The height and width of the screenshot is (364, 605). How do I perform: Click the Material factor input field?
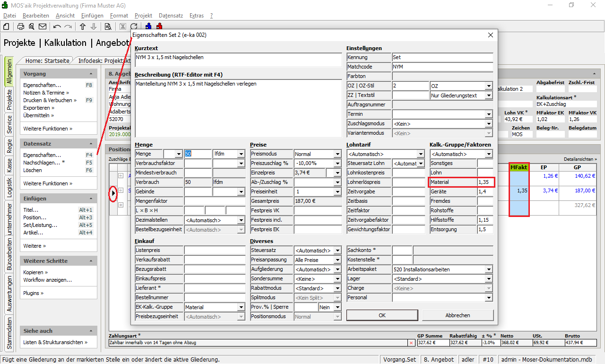click(x=485, y=182)
